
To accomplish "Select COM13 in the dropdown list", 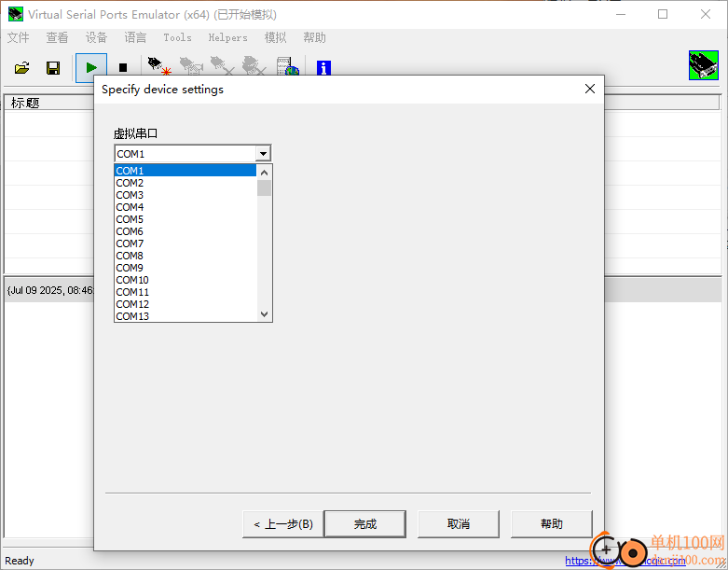I will coord(185,316).
